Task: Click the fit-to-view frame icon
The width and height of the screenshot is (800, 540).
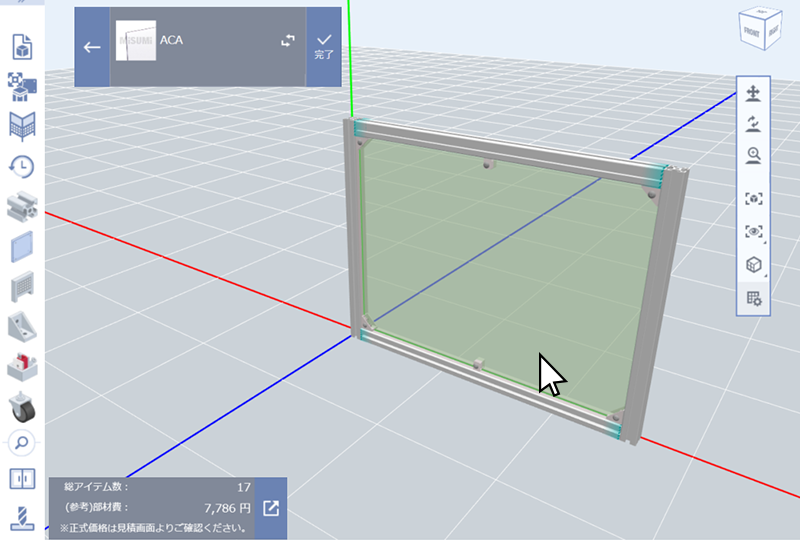Action: coord(754,199)
